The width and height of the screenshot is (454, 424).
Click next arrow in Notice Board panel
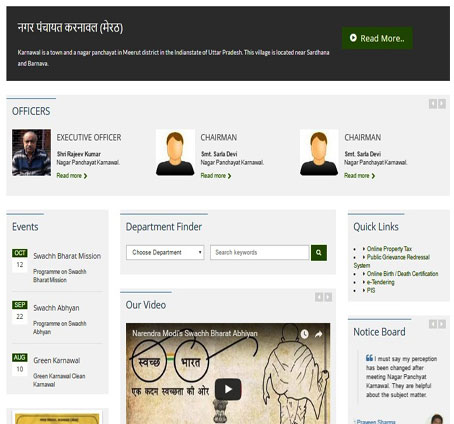click(x=442, y=324)
